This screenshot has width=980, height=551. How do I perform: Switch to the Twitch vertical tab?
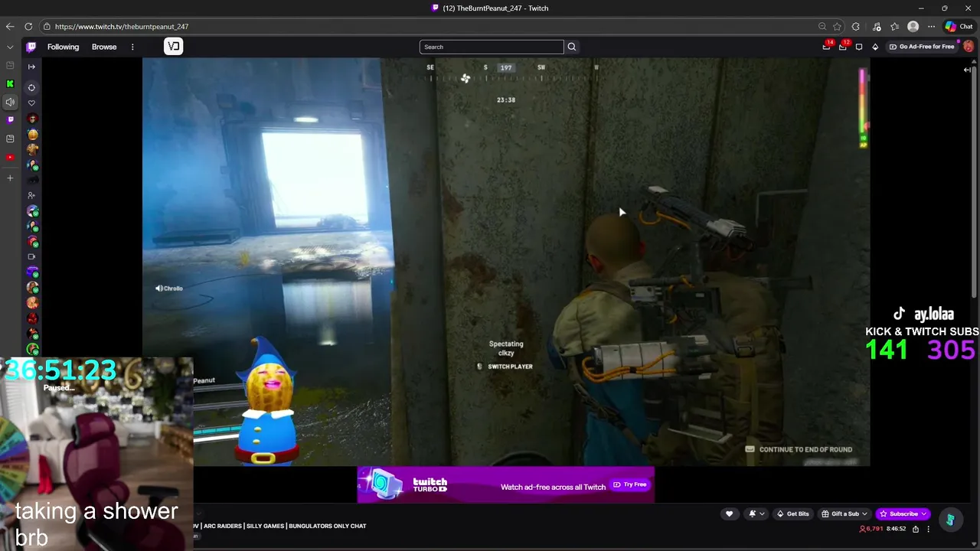pos(10,120)
